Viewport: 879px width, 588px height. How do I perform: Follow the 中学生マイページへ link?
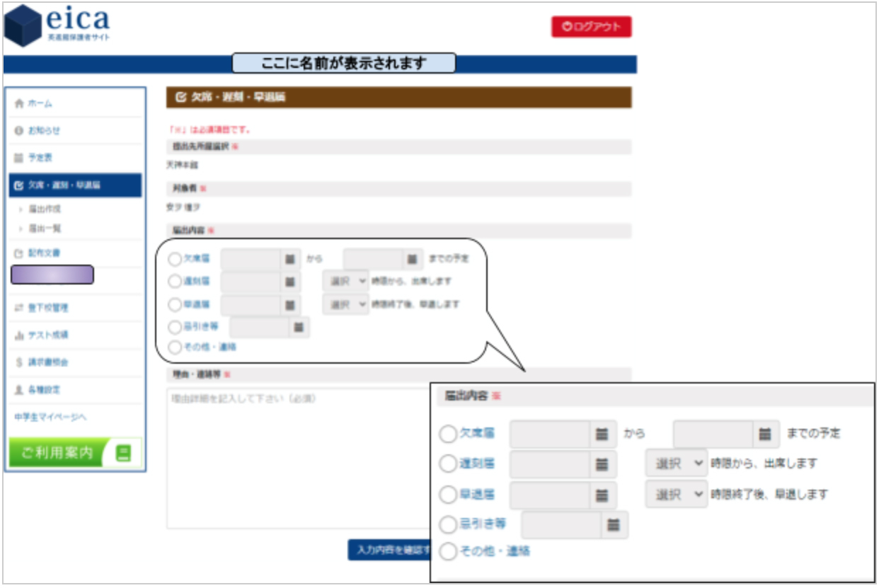click(50, 417)
